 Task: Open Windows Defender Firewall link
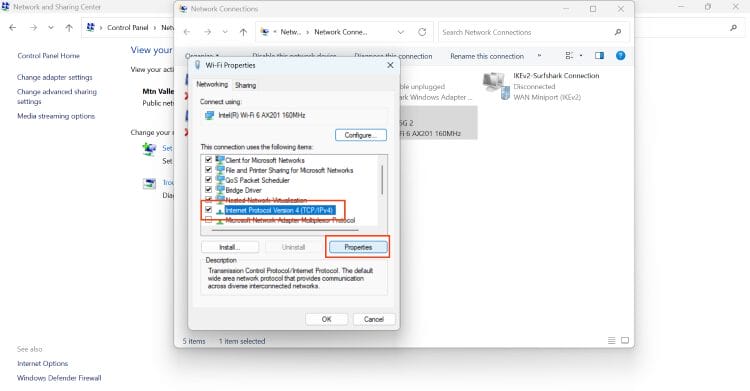click(x=59, y=378)
